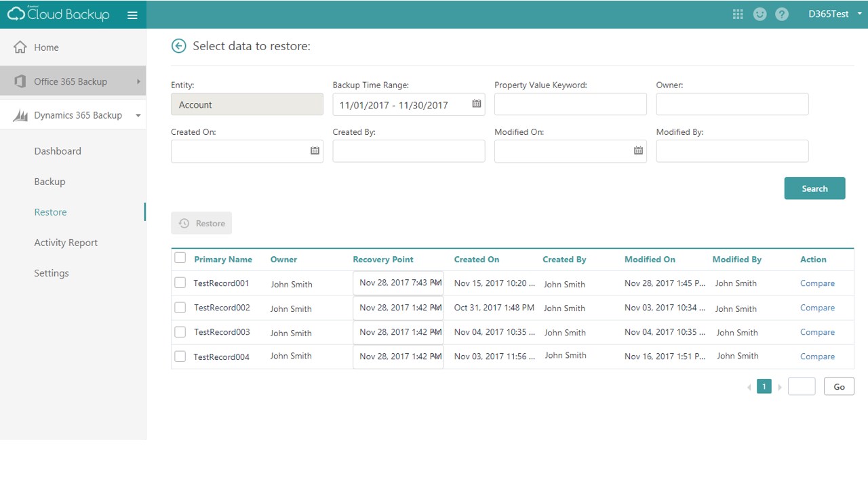
Task: Open Recovery Point dropdown for TestRecord001
Action: 398,283
